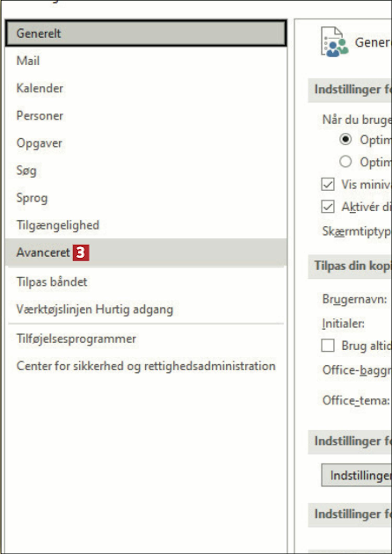This screenshot has width=392, height=554.
Task: Select the first Optimér radio button
Action: 345,139
